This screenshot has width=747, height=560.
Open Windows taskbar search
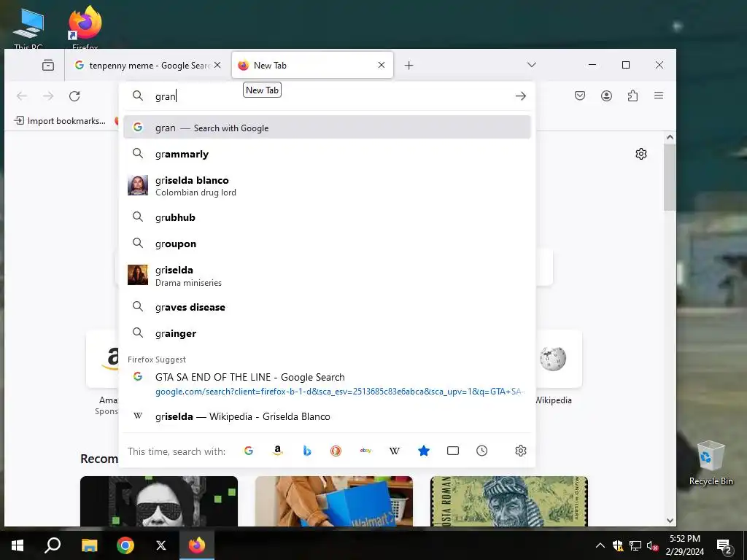(53, 545)
